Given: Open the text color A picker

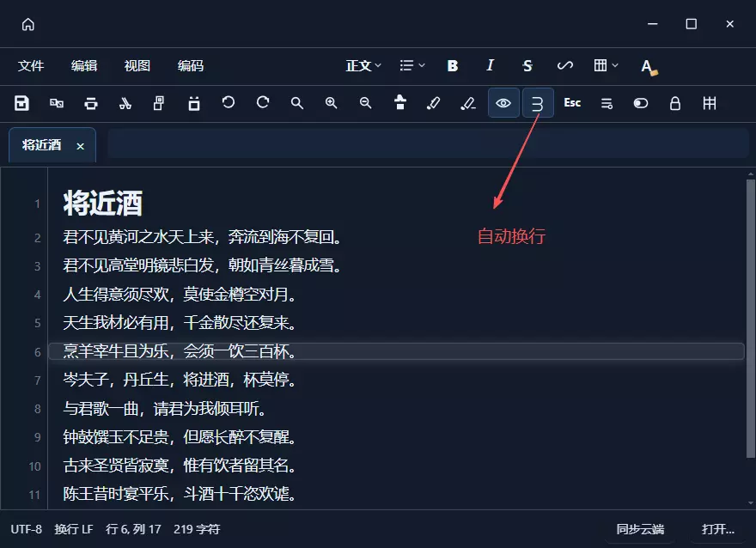Looking at the screenshot, I should (x=649, y=66).
